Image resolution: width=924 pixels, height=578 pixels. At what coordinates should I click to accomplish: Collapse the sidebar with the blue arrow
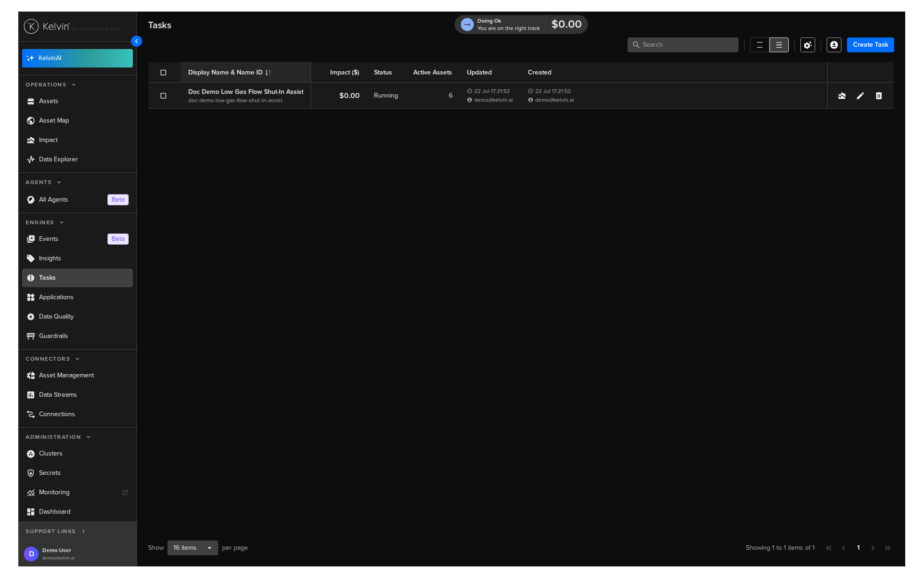click(137, 41)
